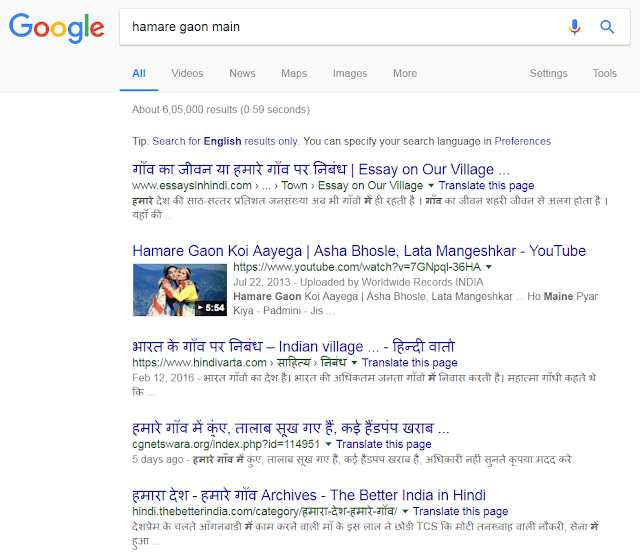
Task: Click Search for English results only link
Action: [x=225, y=141]
